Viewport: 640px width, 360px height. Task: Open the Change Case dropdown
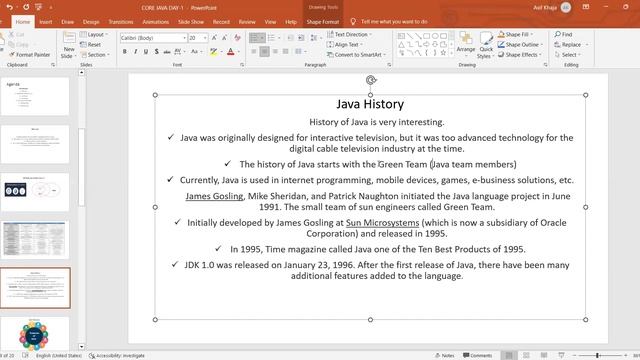coord(196,51)
